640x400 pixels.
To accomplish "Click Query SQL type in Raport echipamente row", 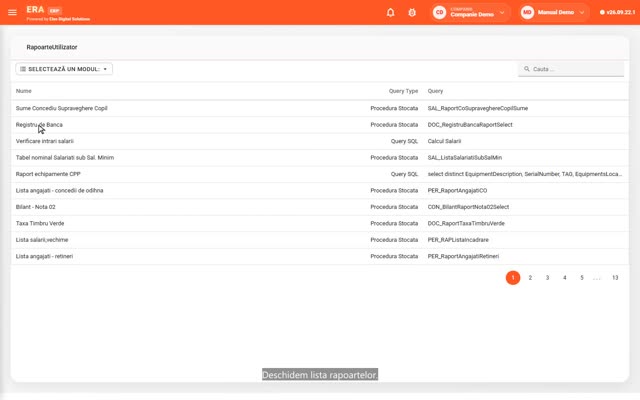I will tap(404, 174).
